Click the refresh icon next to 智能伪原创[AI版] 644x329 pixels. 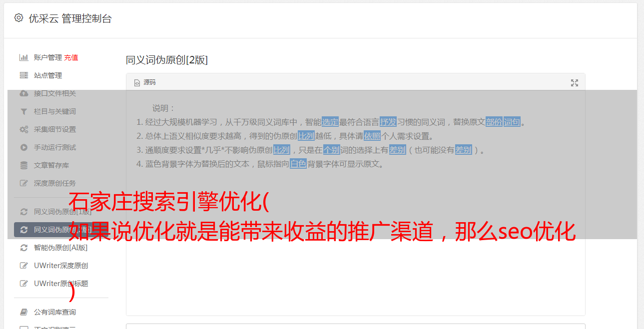(23, 248)
